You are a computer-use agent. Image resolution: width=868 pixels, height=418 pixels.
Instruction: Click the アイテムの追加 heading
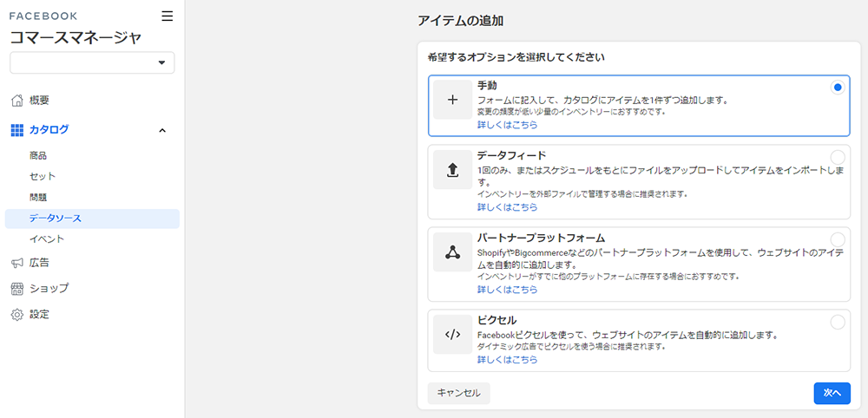coord(461,22)
